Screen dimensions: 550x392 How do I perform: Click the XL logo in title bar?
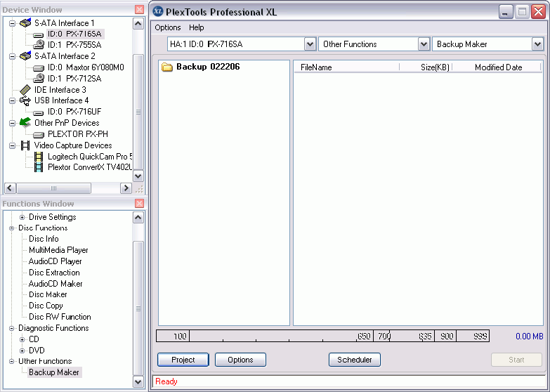click(158, 11)
